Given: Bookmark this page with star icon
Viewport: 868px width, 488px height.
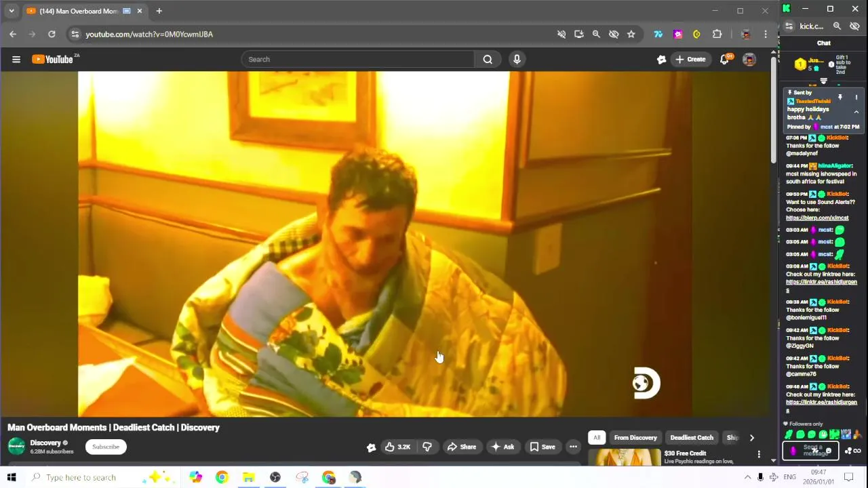Looking at the screenshot, I should [631, 34].
